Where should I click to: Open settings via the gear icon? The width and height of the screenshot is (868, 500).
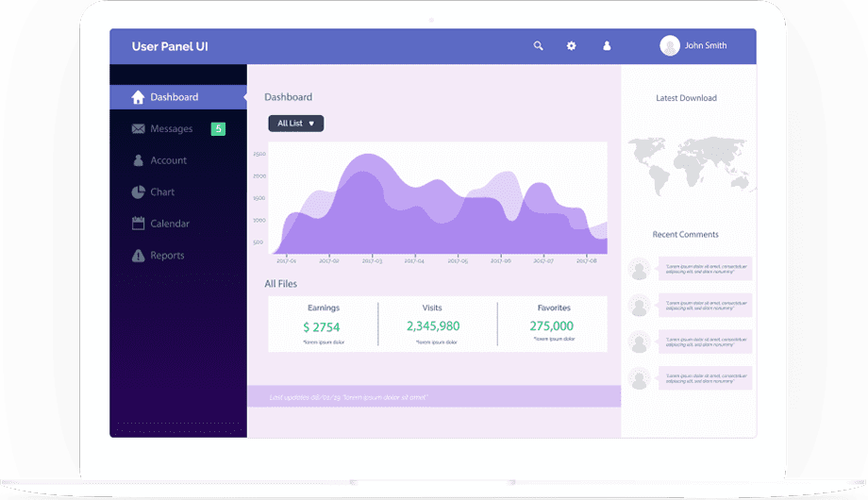coord(571,46)
